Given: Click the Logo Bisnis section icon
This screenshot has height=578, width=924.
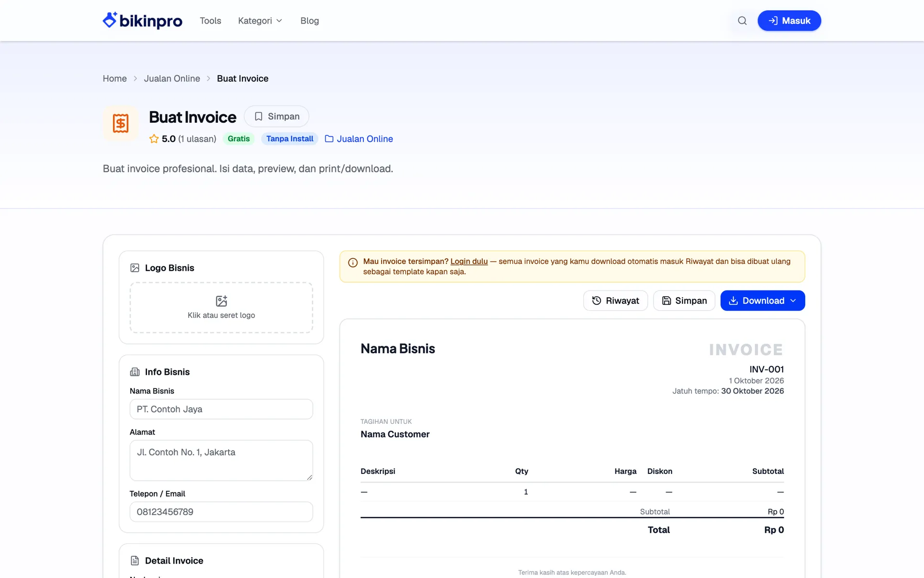Looking at the screenshot, I should 135,268.
